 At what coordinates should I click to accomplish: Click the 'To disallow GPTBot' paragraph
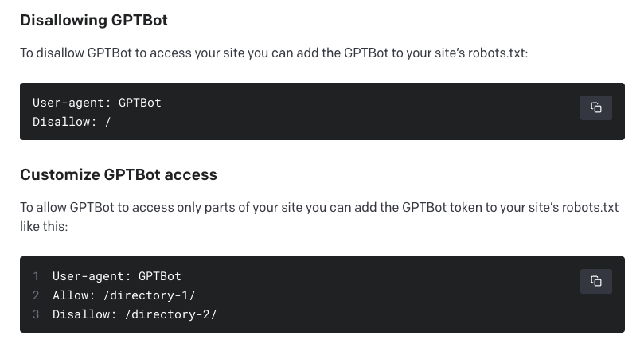274,53
